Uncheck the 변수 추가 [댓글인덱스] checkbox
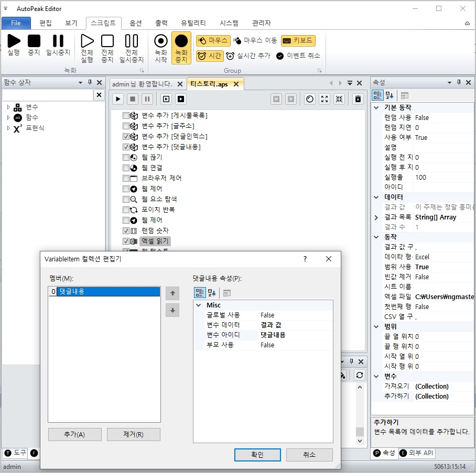The image size is (476, 473). pyautogui.click(x=126, y=136)
